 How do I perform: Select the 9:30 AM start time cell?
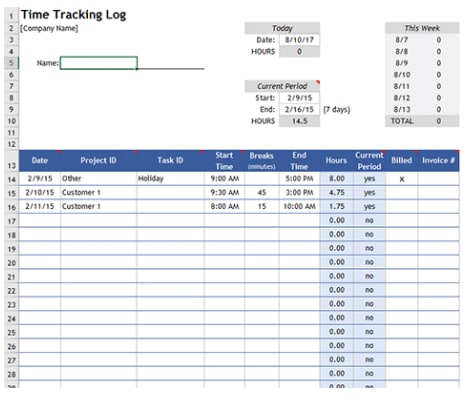tap(224, 193)
